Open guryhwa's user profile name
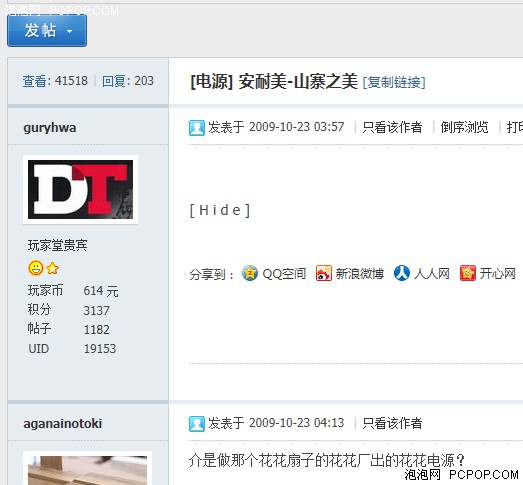This screenshot has height=485, width=523. click(50, 128)
